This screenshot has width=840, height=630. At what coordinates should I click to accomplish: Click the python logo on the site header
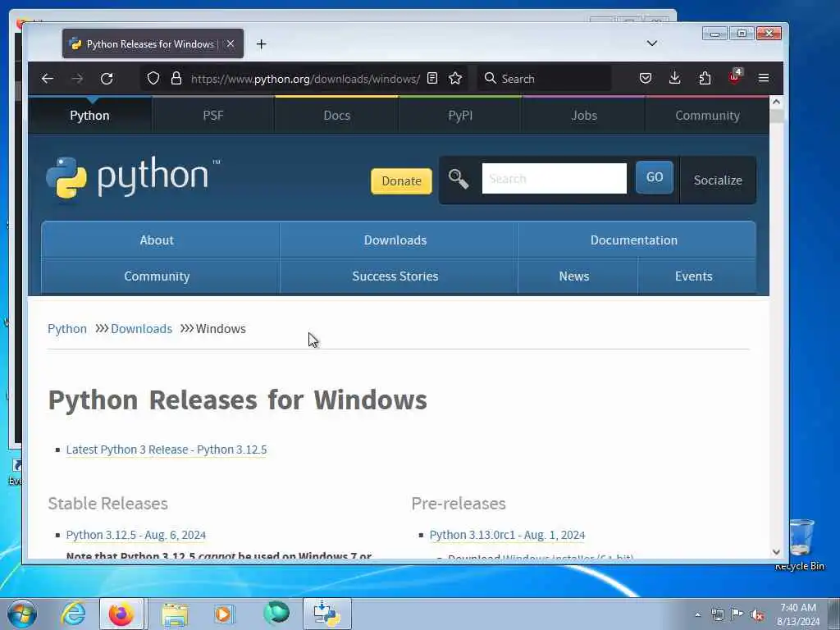point(133,178)
